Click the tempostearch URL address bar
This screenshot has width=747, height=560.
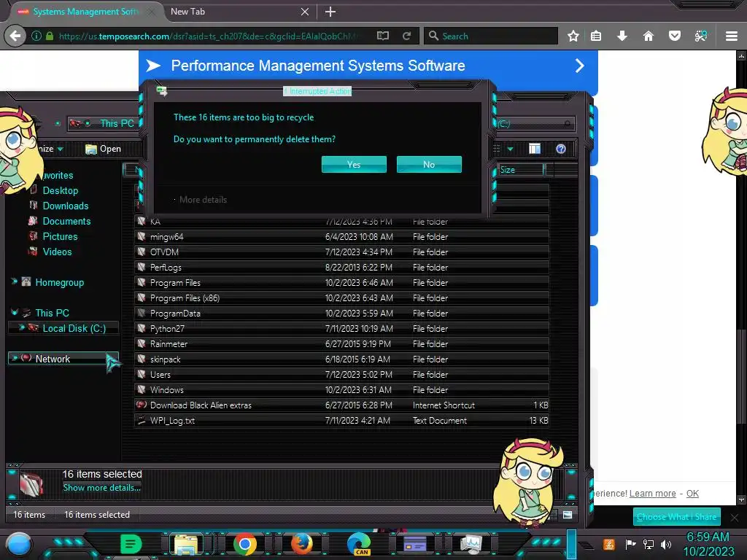[209, 36]
